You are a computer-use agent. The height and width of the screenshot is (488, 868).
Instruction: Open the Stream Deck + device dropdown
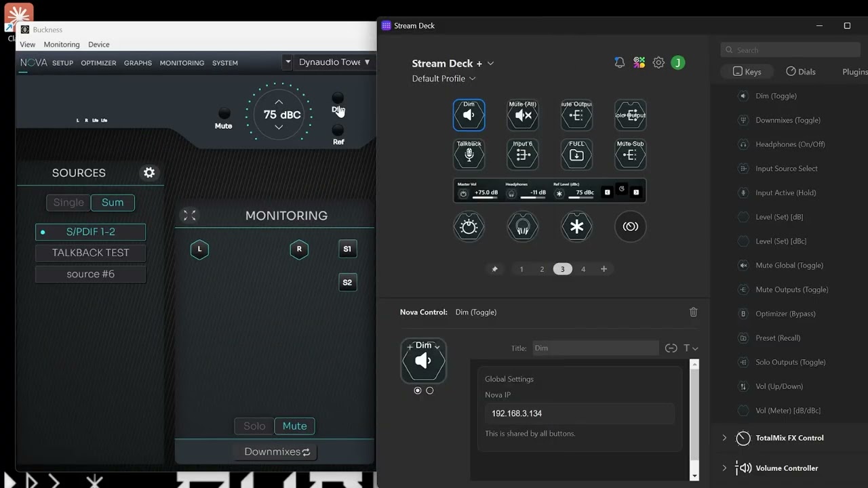pyautogui.click(x=453, y=63)
